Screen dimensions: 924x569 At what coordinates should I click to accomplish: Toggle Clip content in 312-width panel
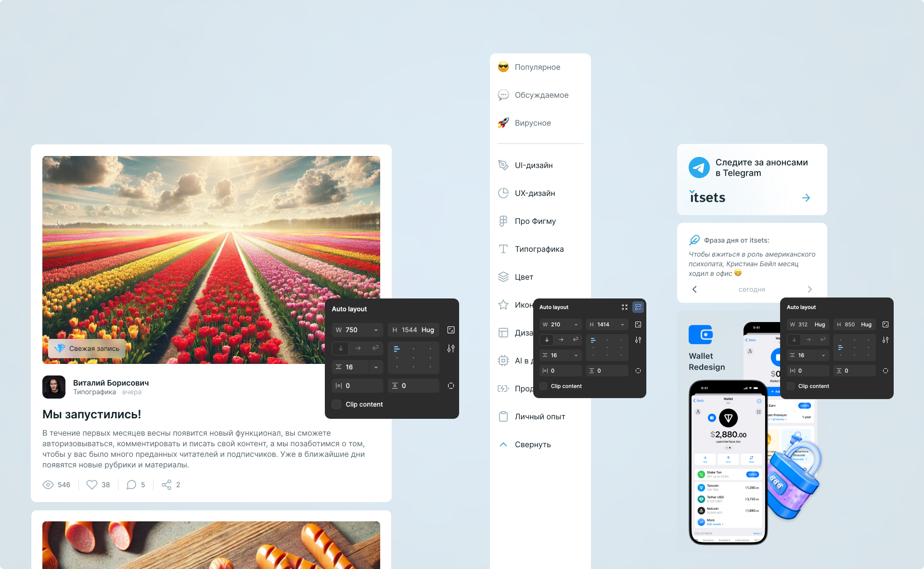791,386
